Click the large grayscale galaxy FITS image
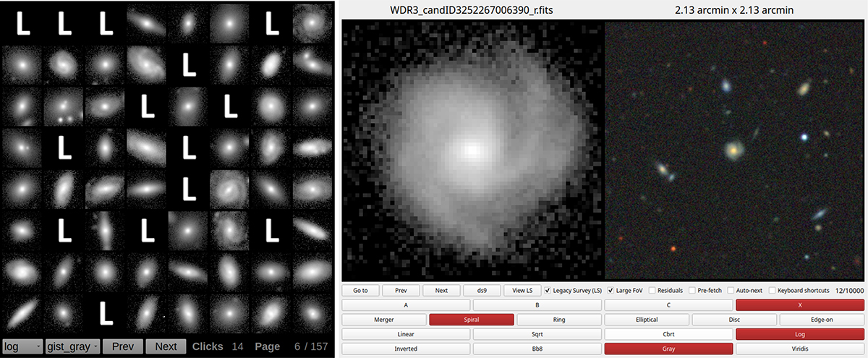The image size is (868, 358). click(472, 150)
